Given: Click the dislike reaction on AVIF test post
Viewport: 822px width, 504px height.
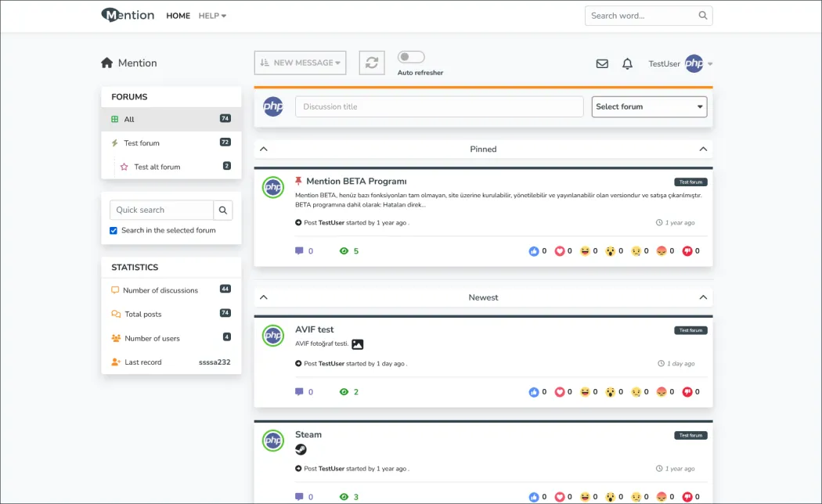Looking at the screenshot, I should [x=687, y=392].
